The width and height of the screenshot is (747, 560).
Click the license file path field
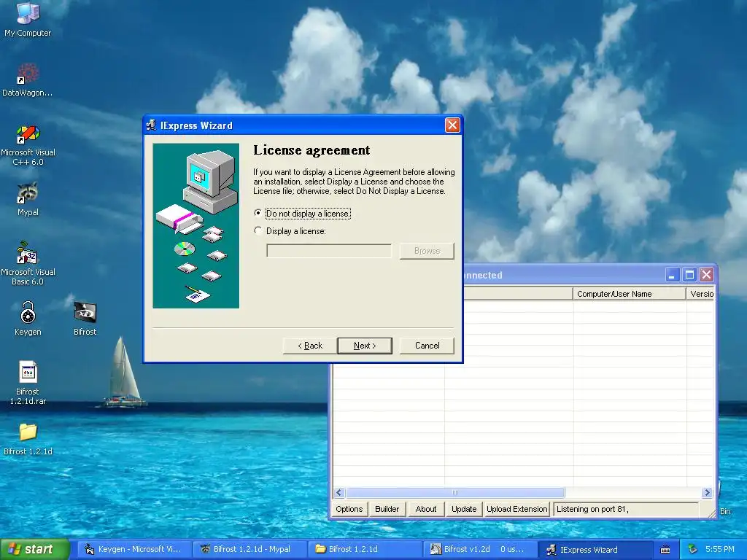pyautogui.click(x=329, y=251)
